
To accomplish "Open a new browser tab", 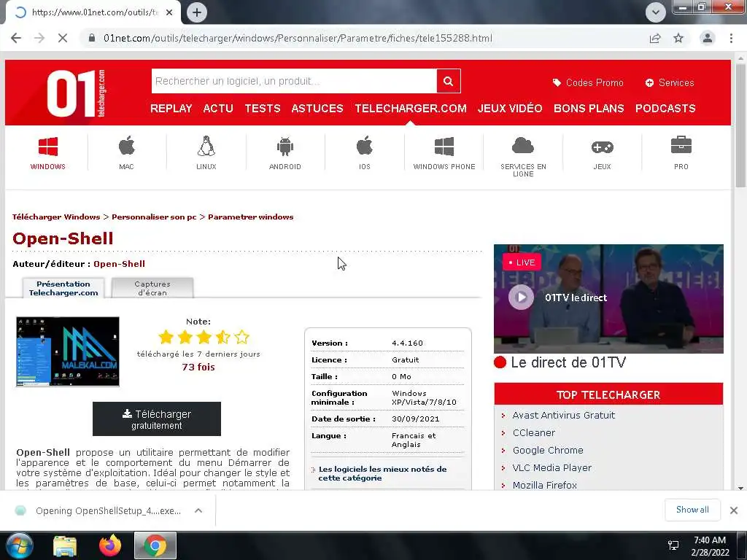I will pyautogui.click(x=197, y=12).
